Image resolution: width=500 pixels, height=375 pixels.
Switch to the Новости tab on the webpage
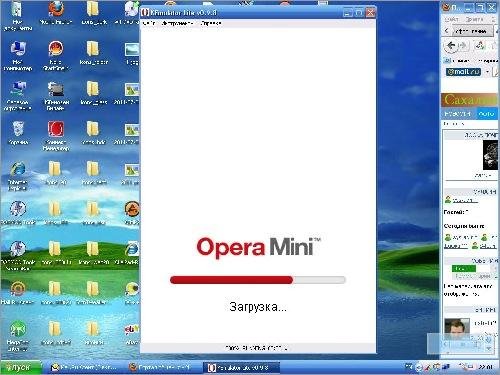click(459, 114)
